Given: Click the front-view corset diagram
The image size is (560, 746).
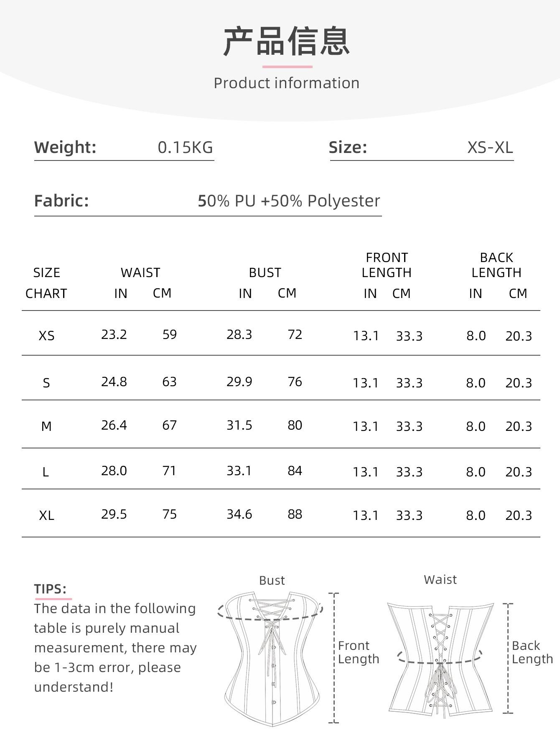Looking at the screenshot, I should (272, 658).
